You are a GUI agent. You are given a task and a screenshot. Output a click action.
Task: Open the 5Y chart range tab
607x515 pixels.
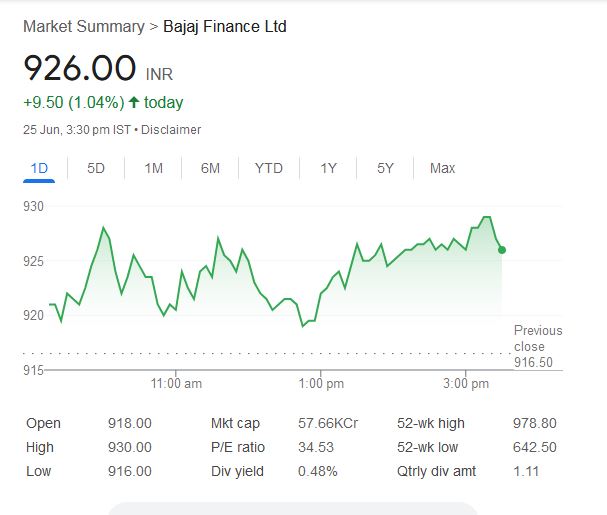(x=385, y=168)
